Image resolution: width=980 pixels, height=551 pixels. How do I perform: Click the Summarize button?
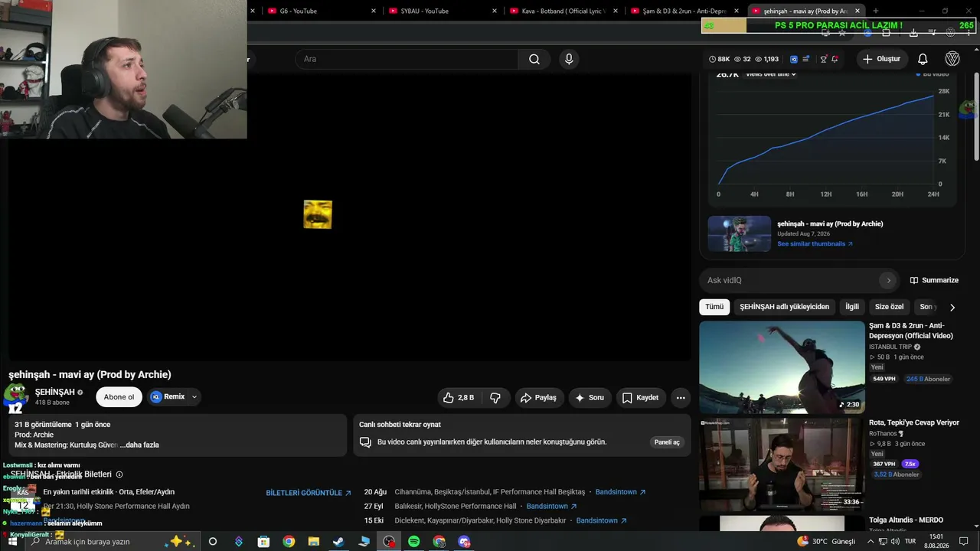point(934,280)
